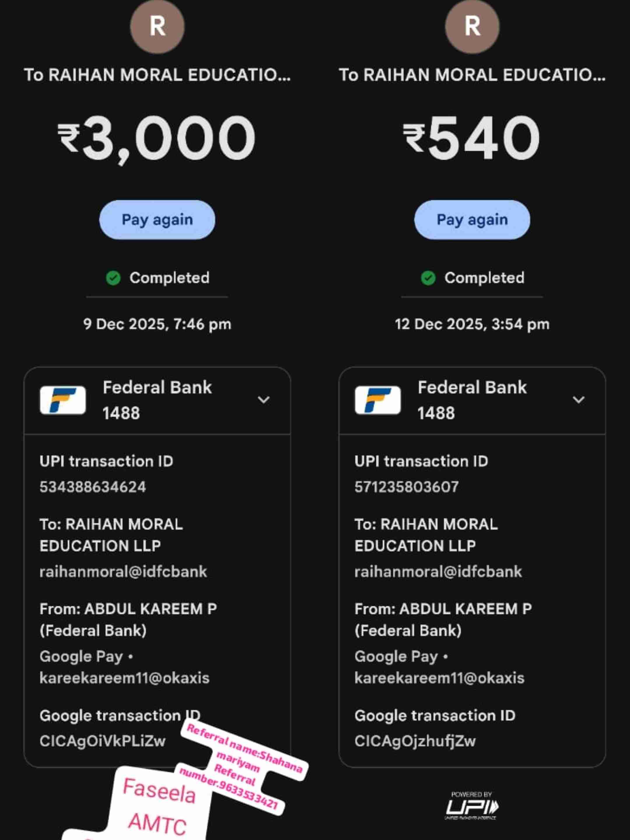Expand the right Federal Bank 1488 chevron
The width and height of the screenshot is (630, 840).
pos(578,400)
